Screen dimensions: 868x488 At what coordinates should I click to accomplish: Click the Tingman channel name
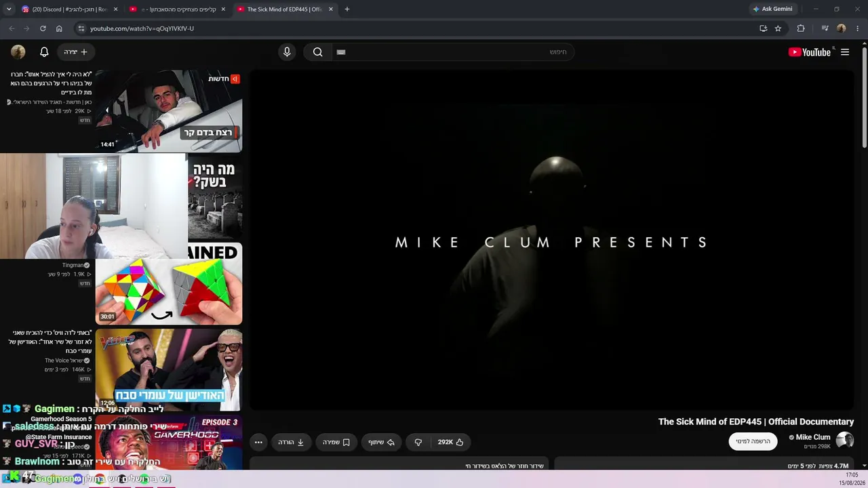73,265
